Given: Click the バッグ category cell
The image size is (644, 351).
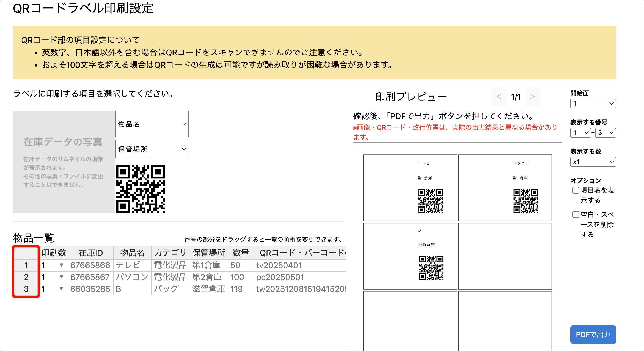Looking at the screenshot, I should [x=170, y=289].
